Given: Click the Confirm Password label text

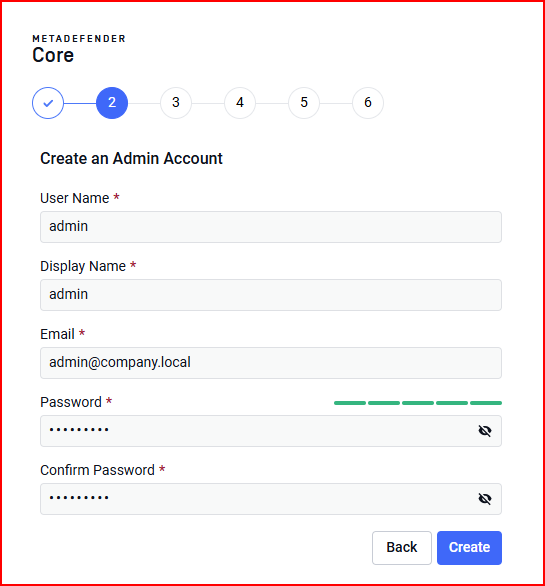Looking at the screenshot, I should coord(97,470).
